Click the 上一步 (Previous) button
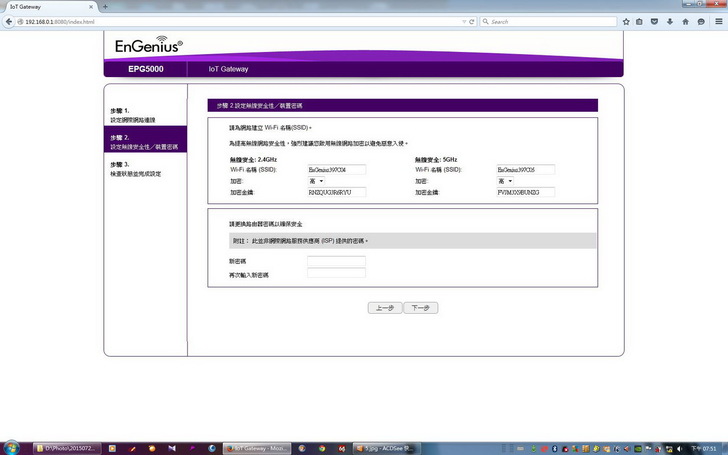The width and height of the screenshot is (728, 455). [384, 308]
